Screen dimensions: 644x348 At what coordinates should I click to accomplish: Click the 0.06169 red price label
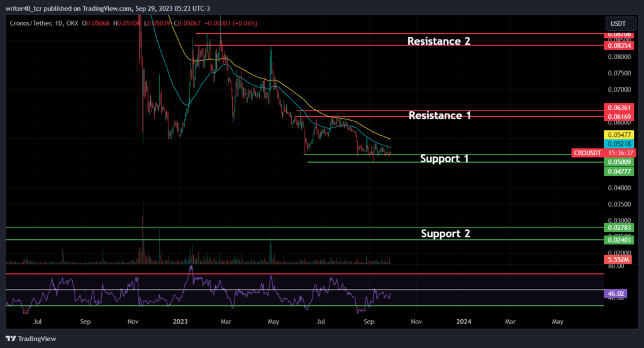pos(619,117)
